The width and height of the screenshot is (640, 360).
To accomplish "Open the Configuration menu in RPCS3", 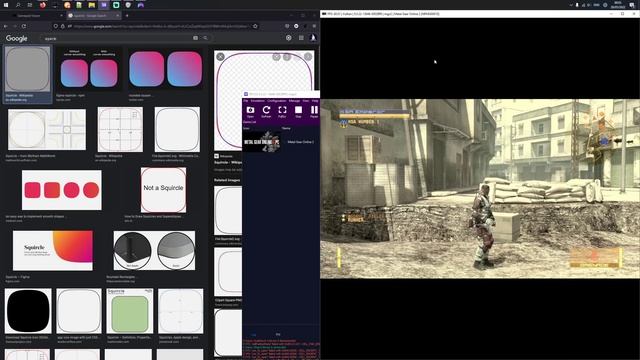I will (277, 101).
